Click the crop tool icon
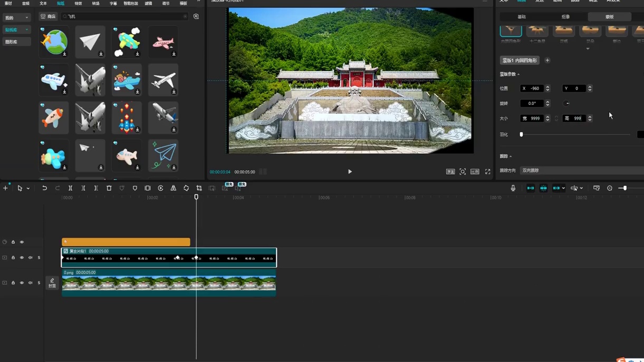The height and width of the screenshot is (362, 644). point(199,188)
